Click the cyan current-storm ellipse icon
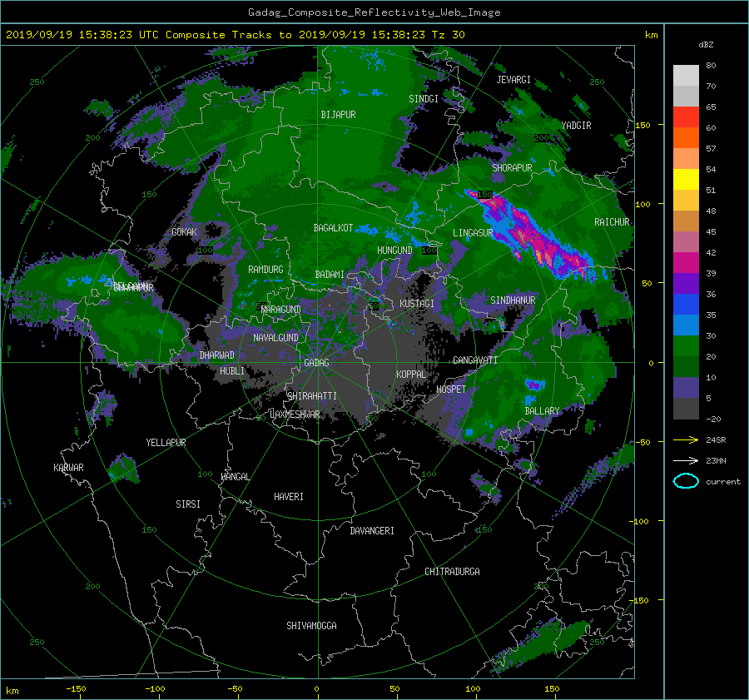The width and height of the screenshot is (749, 700). click(686, 481)
